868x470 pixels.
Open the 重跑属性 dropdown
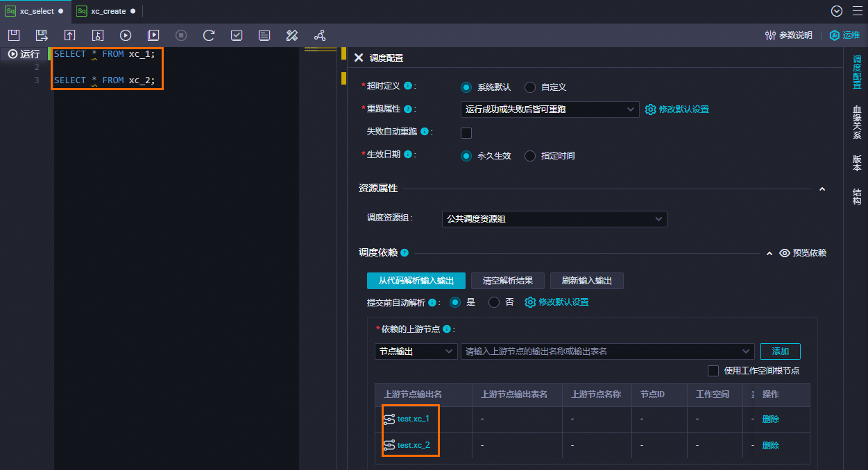click(550, 110)
